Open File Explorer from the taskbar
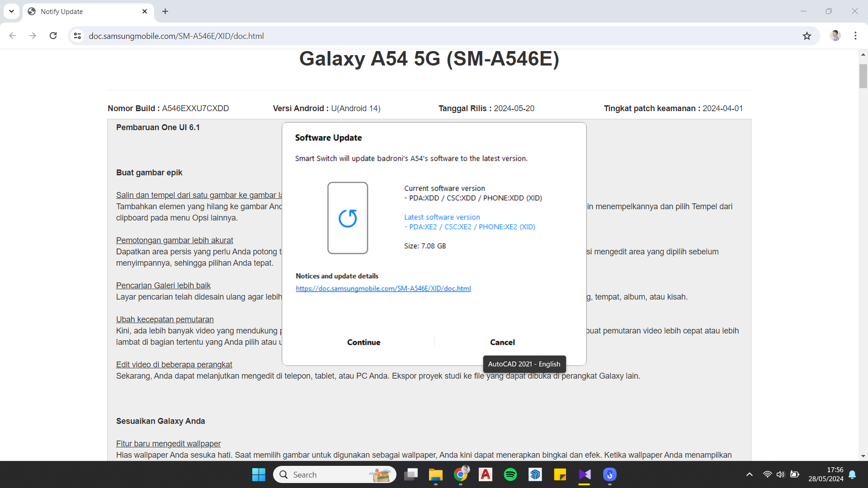 pos(436,474)
